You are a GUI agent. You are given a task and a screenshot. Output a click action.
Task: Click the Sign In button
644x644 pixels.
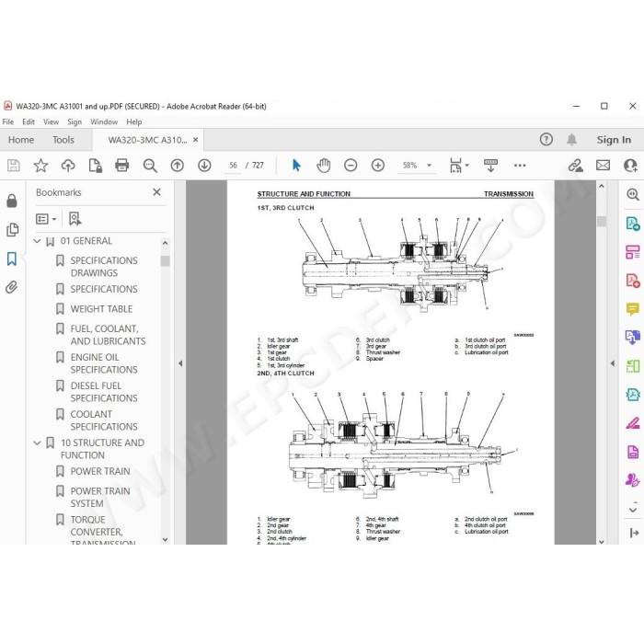pos(614,140)
